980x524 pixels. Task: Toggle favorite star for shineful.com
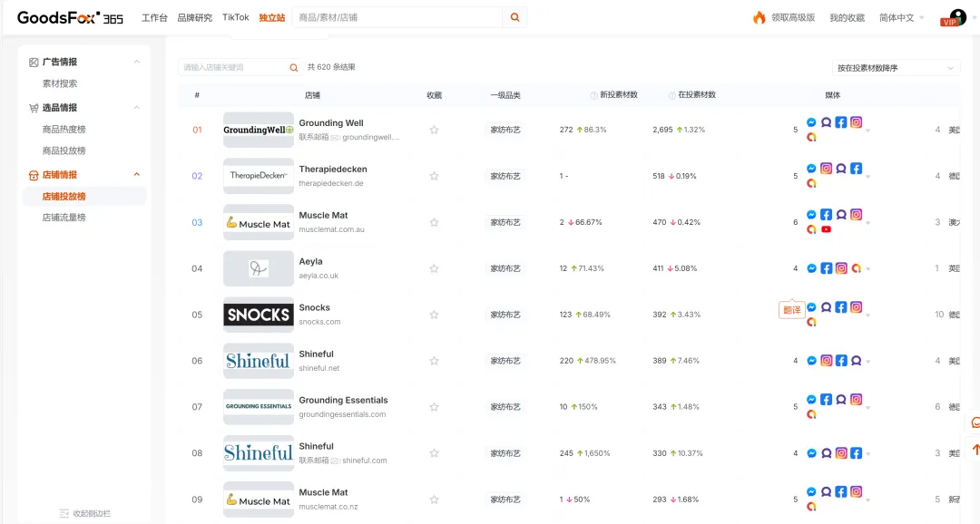click(x=434, y=453)
